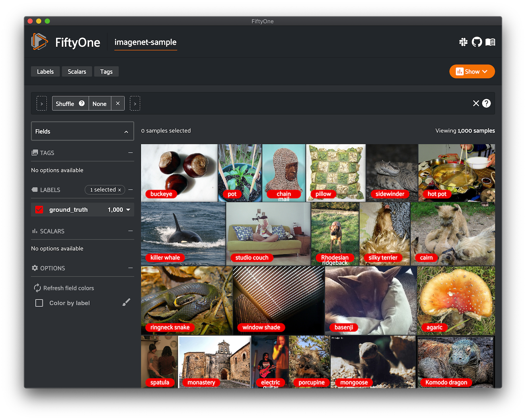Switch to the Tags tab
The height and width of the screenshot is (420, 526).
(x=106, y=72)
